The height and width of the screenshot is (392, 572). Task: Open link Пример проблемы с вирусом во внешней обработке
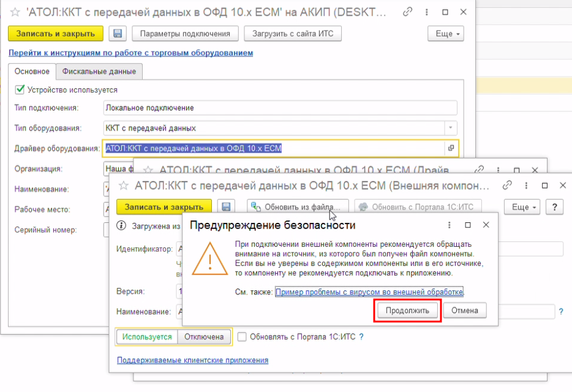369,292
